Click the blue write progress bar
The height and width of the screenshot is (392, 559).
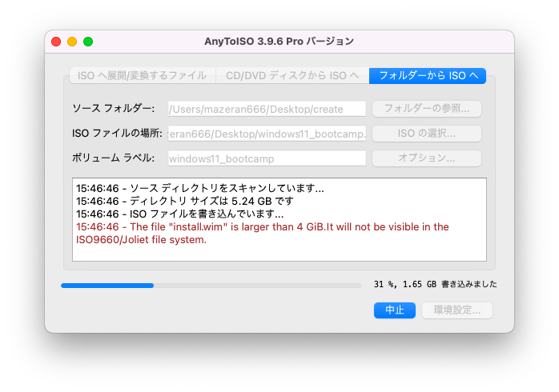click(211, 286)
